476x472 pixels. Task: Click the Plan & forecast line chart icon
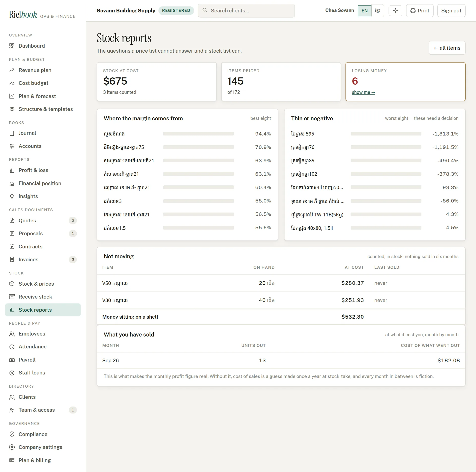[x=12, y=96]
